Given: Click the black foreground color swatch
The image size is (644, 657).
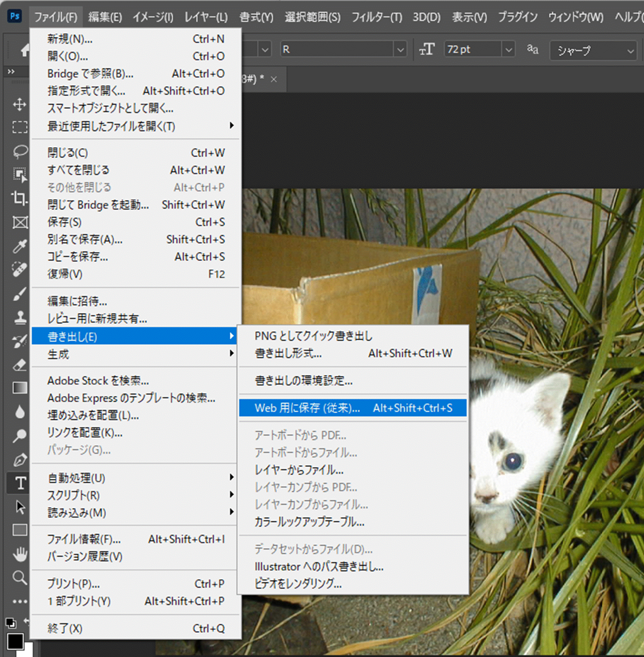Looking at the screenshot, I should pos(15,641).
